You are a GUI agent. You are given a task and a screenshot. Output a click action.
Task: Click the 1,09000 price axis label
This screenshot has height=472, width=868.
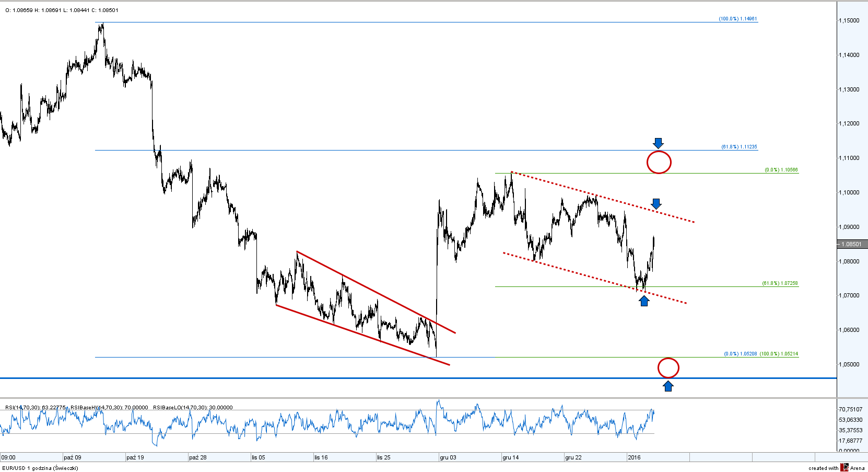pyautogui.click(x=849, y=227)
